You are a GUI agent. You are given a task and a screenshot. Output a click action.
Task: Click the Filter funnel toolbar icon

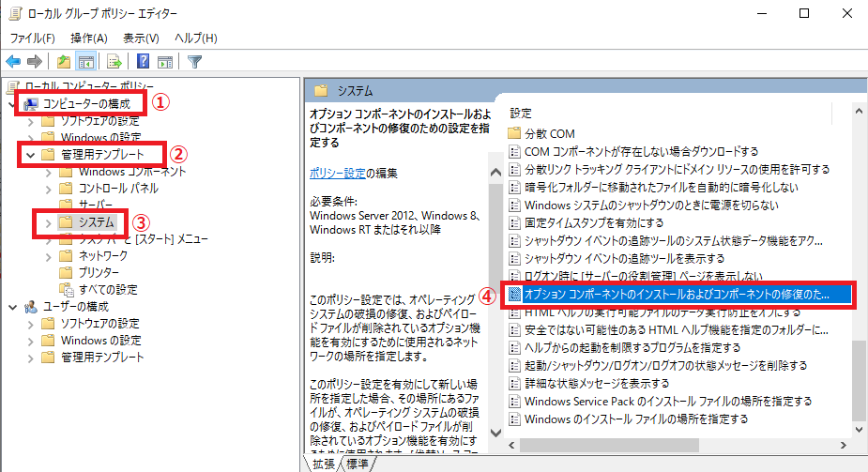tap(194, 62)
